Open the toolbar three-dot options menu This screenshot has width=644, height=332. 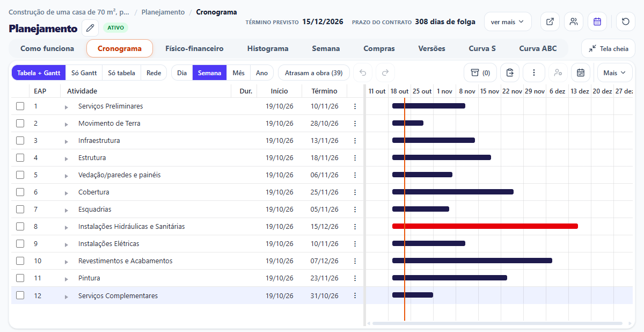(x=533, y=73)
